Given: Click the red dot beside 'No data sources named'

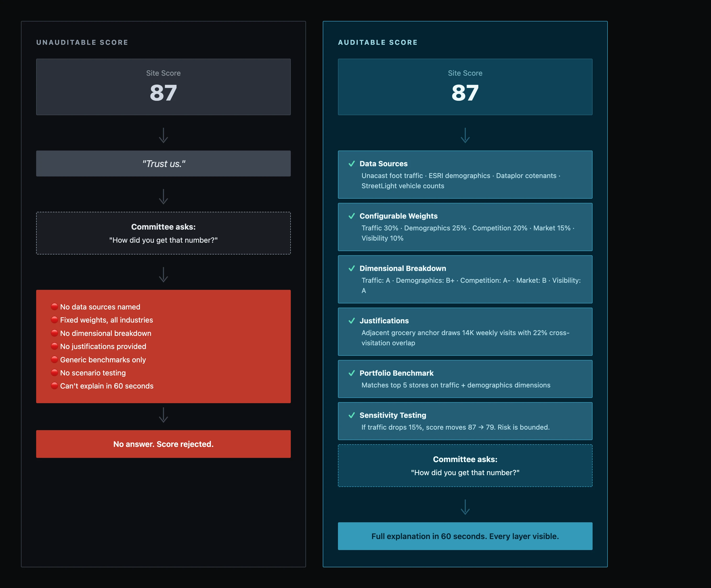Looking at the screenshot, I should (54, 307).
